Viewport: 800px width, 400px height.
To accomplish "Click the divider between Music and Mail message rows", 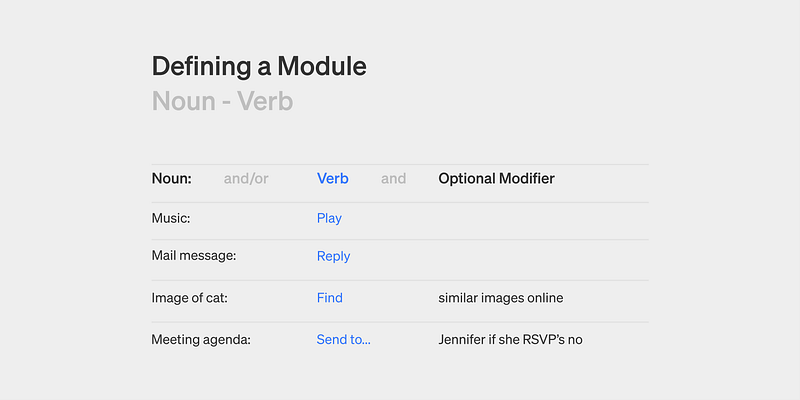I will 400,240.
